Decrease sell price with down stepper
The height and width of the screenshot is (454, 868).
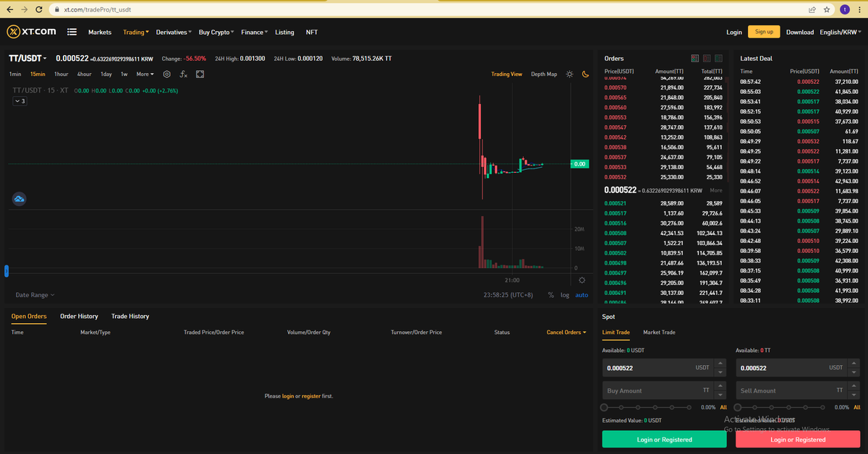[x=854, y=372]
